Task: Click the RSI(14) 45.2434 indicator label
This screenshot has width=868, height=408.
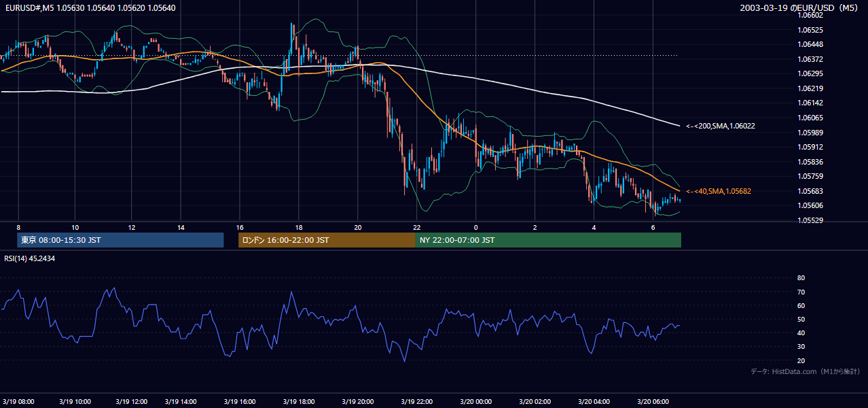Action: (x=30, y=258)
